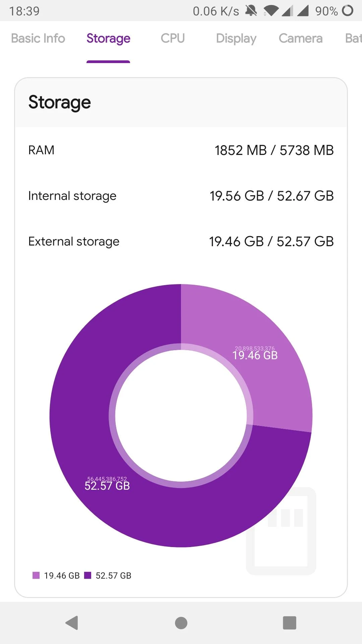
Task: Go to the Display tab
Action: click(236, 39)
